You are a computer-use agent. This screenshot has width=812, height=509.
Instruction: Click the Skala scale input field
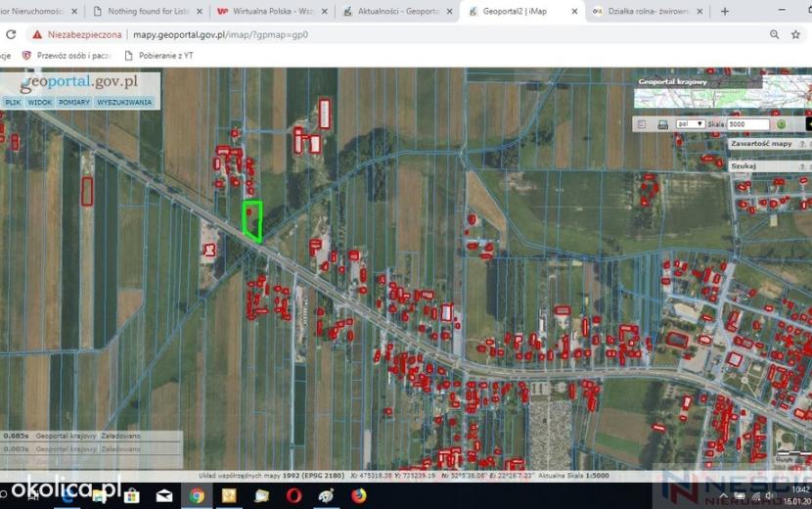click(748, 124)
